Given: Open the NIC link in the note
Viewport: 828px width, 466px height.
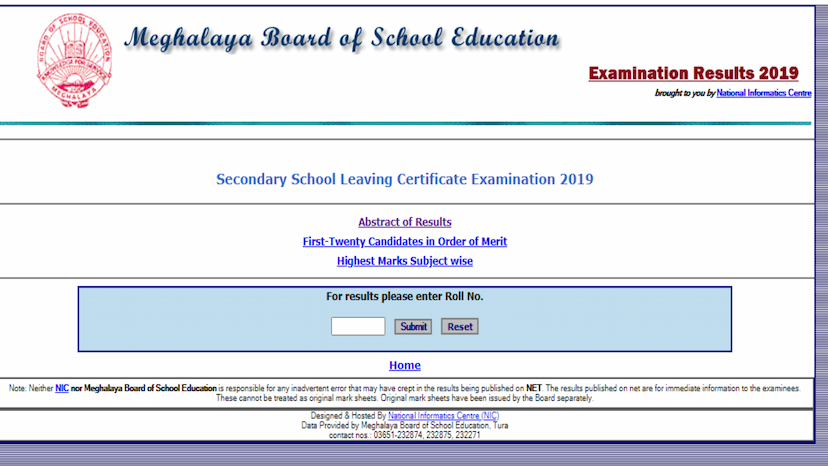Looking at the screenshot, I should pyautogui.click(x=62, y=388).
